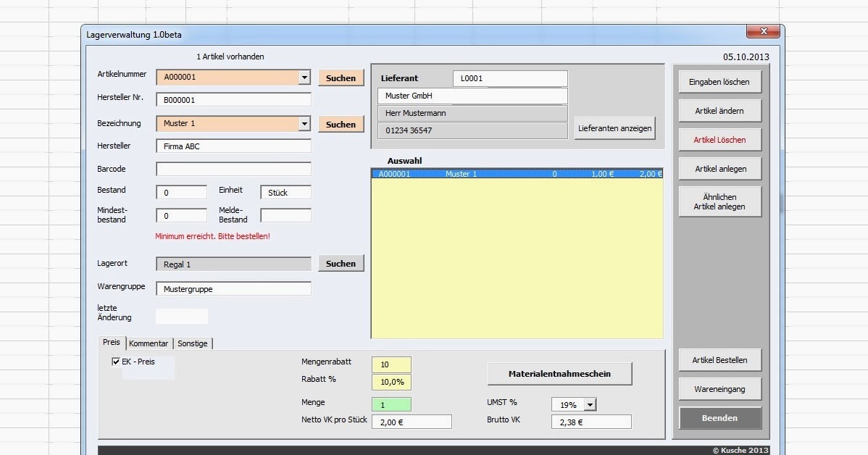868x455 pixels.
Task: Toggle the EK - Preis checkbox
Action: click(116, 362)
